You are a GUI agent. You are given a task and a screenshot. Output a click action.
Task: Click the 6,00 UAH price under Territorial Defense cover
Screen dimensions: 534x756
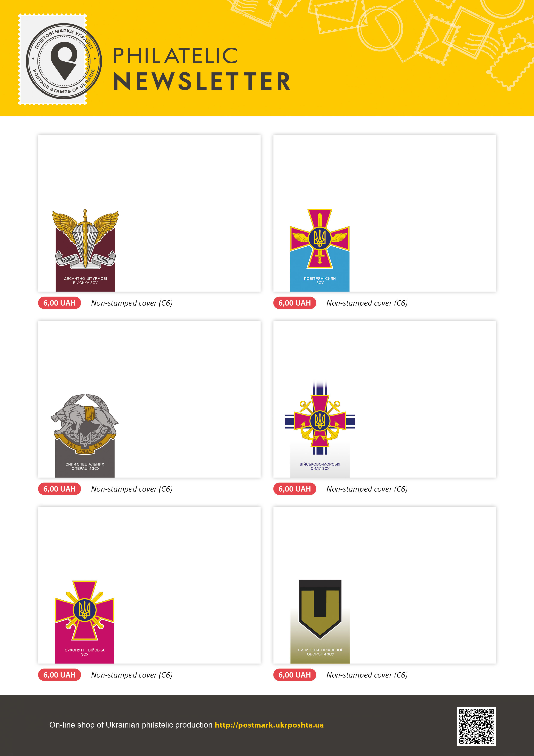pos(295,675)
